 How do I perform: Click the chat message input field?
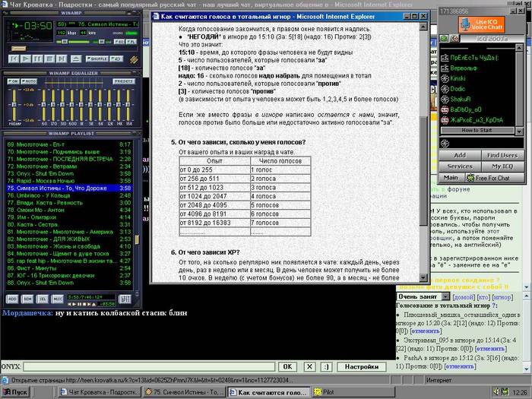pos(149,367)
